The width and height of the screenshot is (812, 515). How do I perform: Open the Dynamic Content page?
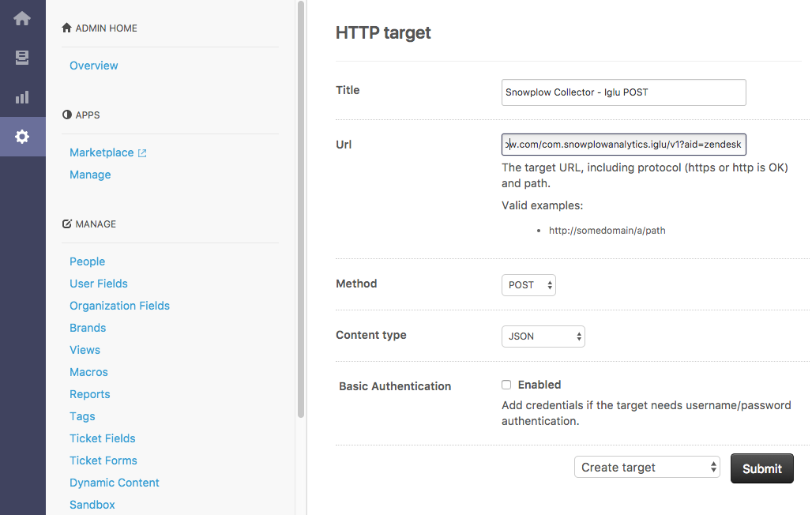click(115, 483)
